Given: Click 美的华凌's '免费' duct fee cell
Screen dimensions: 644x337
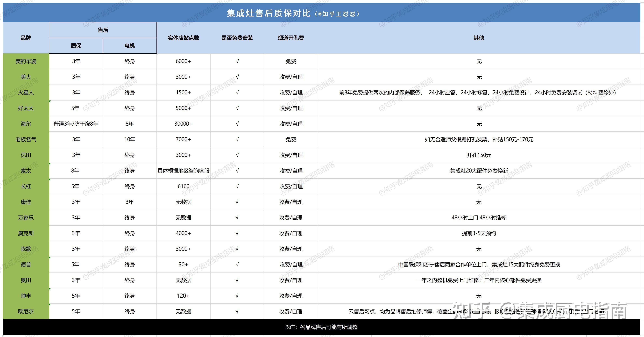Looking at the screenshot, I should 291,61.
